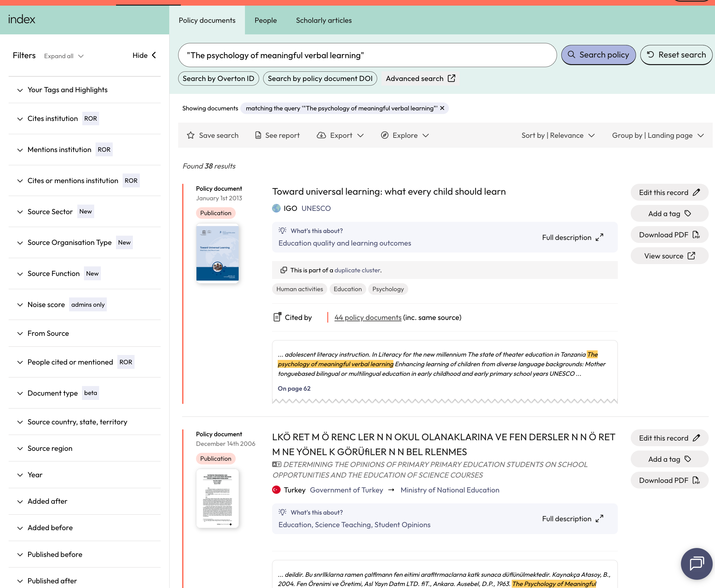Viewport: 715px width, 588px height.
Task: Switch to the Scholarly articles tab
Action: click(324, 20)
